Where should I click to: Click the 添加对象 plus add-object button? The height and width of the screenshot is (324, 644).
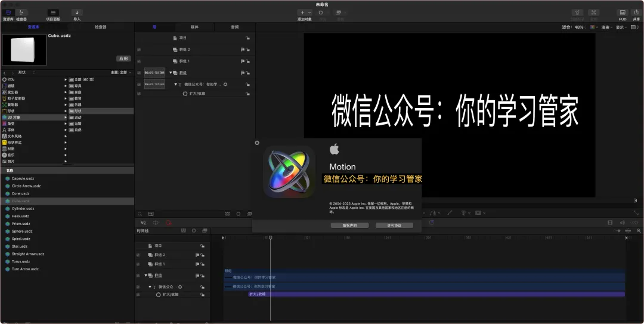[305, 13]
